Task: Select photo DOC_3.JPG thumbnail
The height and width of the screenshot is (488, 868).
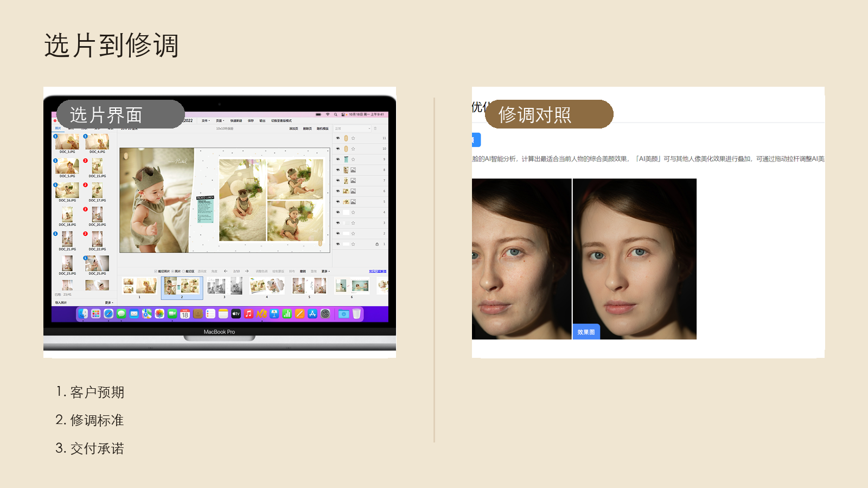Action: click(x=67, y=142)
